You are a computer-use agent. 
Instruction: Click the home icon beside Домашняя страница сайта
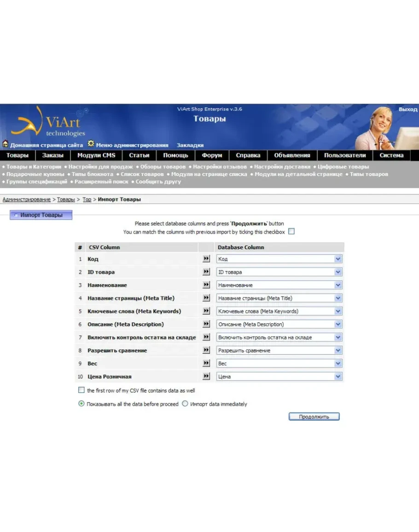[6, 144]
